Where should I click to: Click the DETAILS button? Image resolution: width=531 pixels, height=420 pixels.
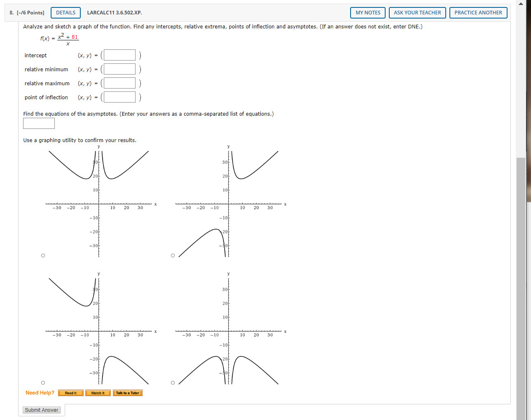click(65, 13)
